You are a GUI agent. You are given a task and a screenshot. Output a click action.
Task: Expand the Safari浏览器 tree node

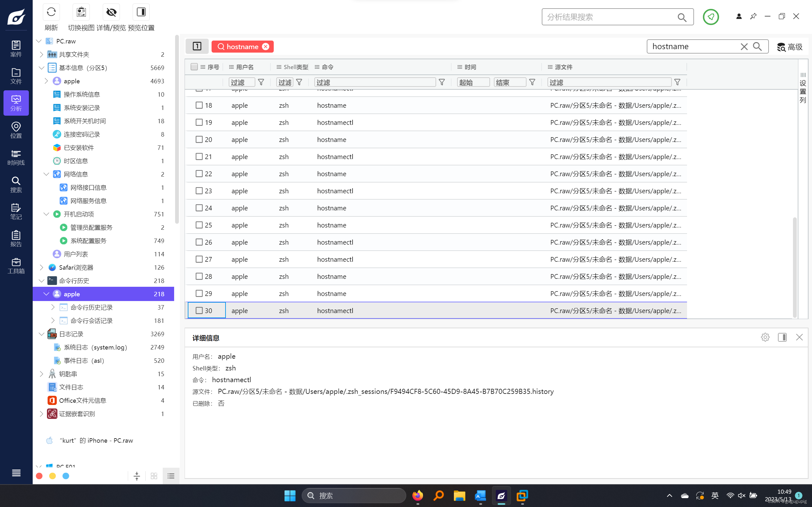click(x=41, y=267)
